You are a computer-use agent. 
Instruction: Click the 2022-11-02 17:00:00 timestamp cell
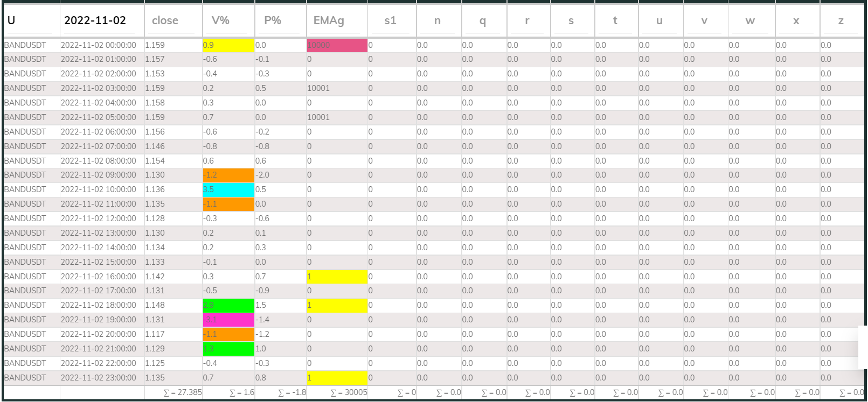[102, 291]
